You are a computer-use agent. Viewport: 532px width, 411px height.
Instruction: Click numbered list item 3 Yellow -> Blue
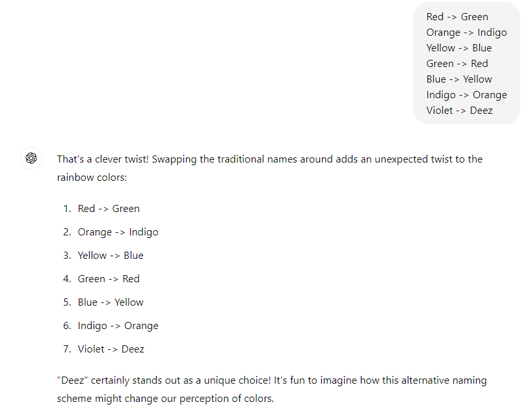click(x=103, y=255)
